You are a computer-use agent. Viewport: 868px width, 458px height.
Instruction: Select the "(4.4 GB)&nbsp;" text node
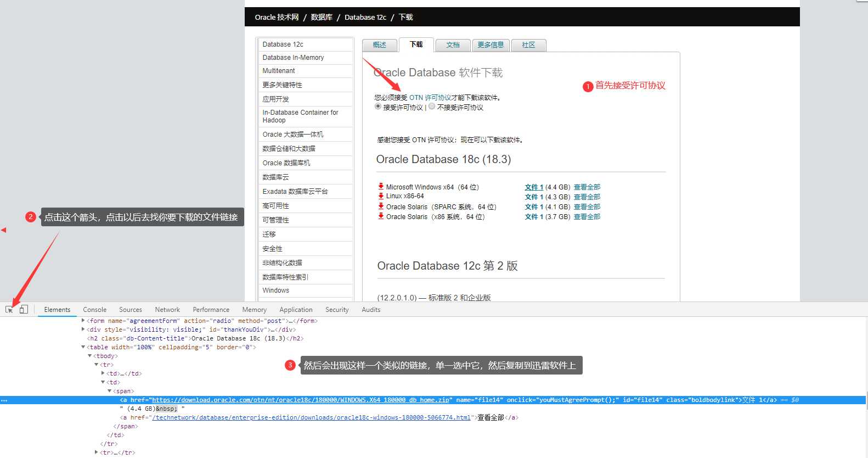[x=153, y=409]
